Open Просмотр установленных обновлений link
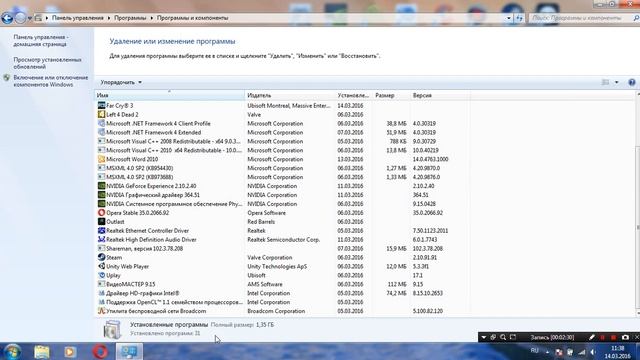This screenshot has width=640, height=360. click(x=47, y=63)
